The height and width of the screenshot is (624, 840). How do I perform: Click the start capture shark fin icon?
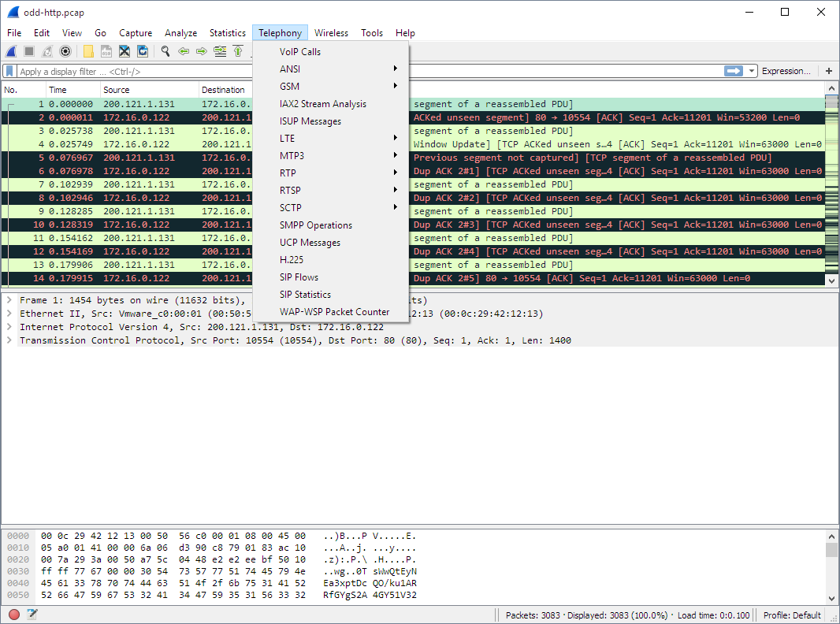pos(11,51)
